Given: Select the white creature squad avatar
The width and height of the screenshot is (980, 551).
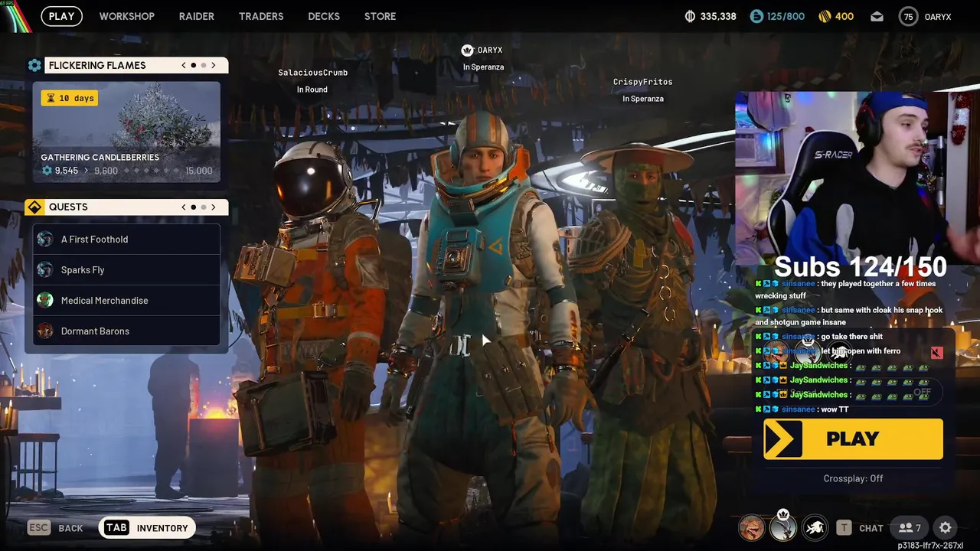Looking at the screenshot, I should point(815,527).
